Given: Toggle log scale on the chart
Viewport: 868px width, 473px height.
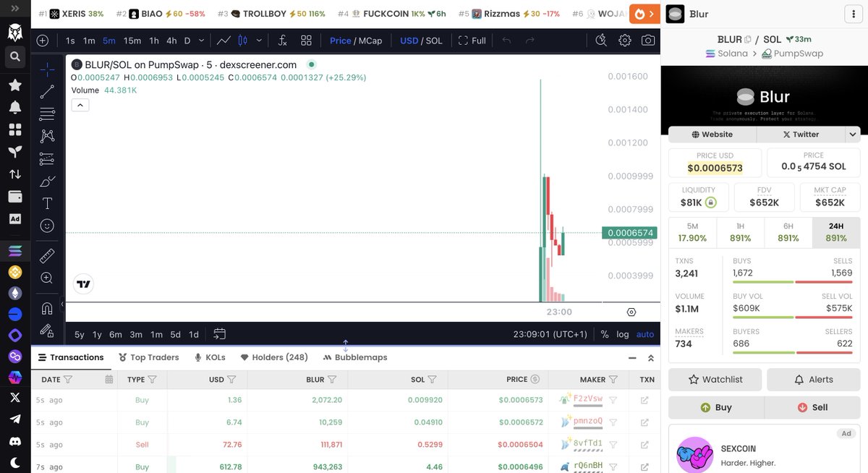Looking at the screenshot, I should [623, 334].
